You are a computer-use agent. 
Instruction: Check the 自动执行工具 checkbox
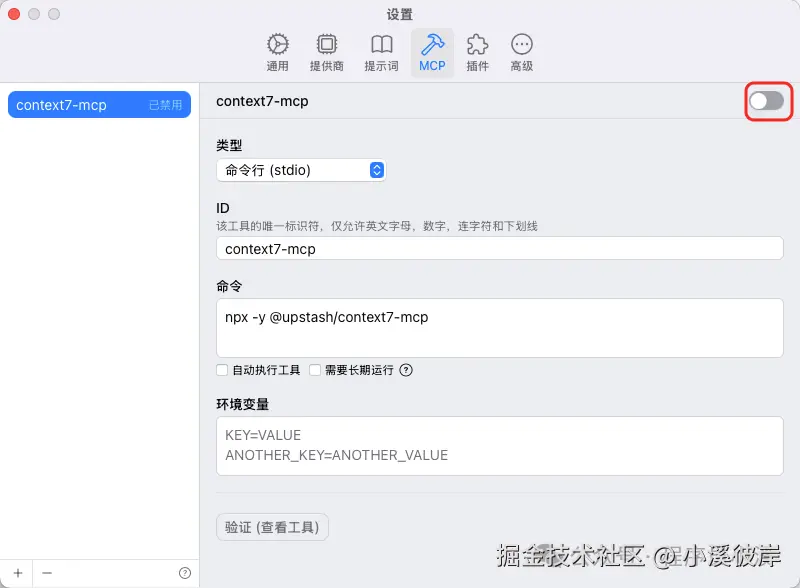224,371
